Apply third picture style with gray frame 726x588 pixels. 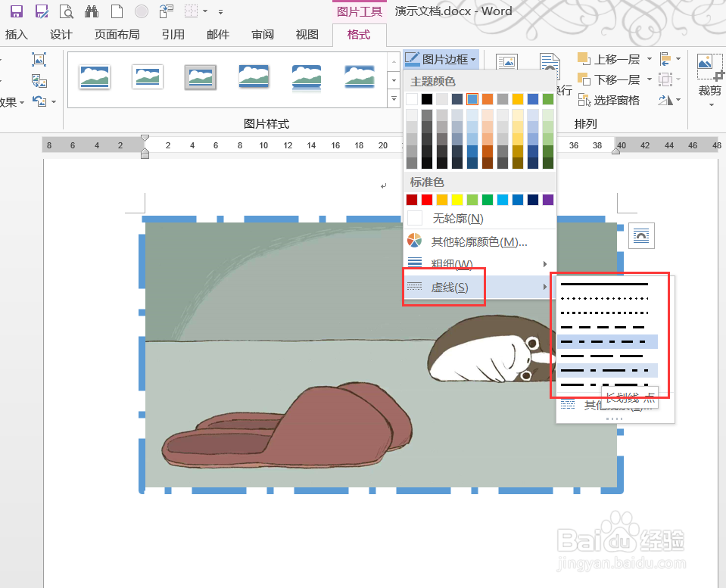point(201,77)
